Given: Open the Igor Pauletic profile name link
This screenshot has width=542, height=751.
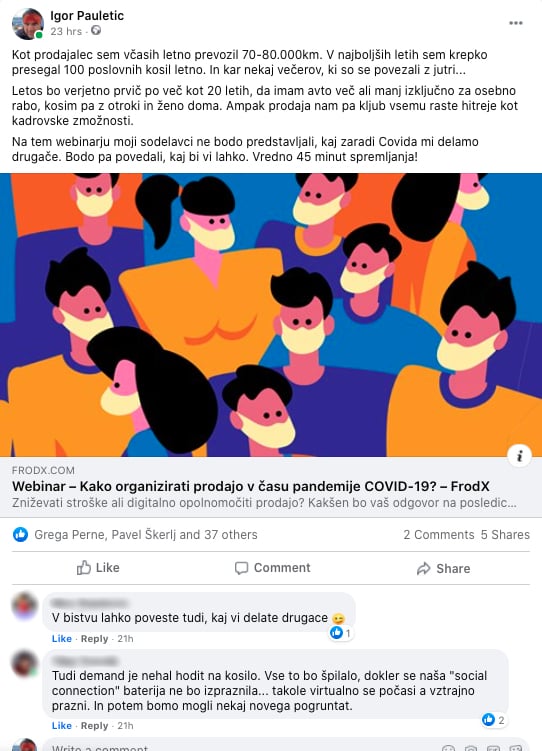Looking at the screenshot, I should coord(87,16).
